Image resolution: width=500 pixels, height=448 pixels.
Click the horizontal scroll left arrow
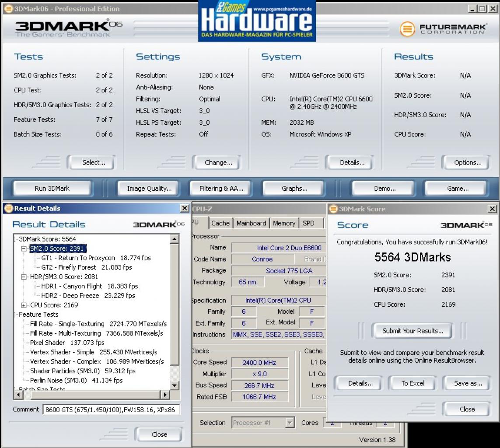18,395
